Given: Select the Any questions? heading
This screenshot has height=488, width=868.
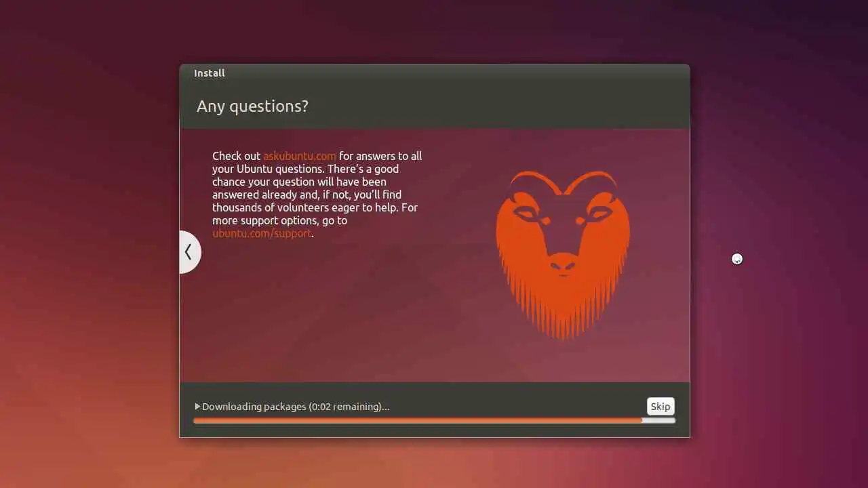Looking at the screenshot, I should coord(252,106).
